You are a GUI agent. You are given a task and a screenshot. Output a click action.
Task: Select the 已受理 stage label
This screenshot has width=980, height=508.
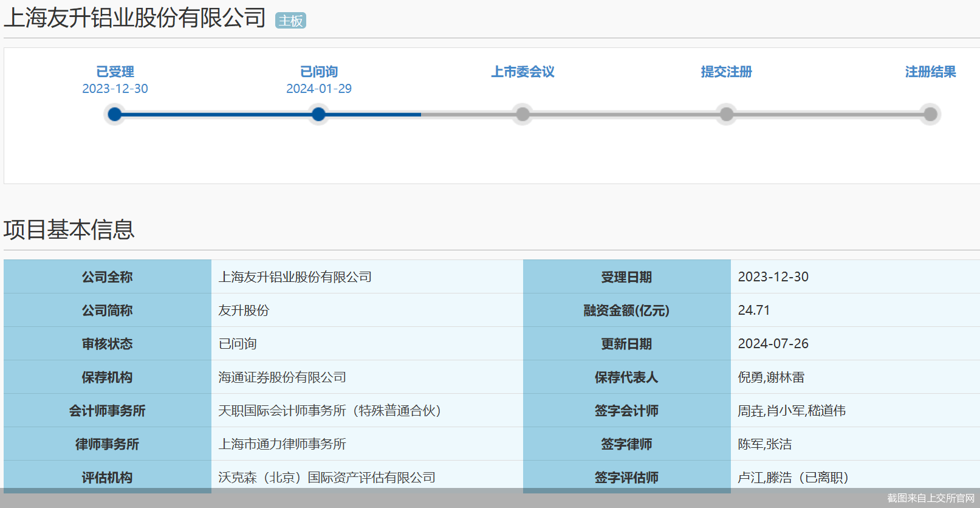coord(115,72)
